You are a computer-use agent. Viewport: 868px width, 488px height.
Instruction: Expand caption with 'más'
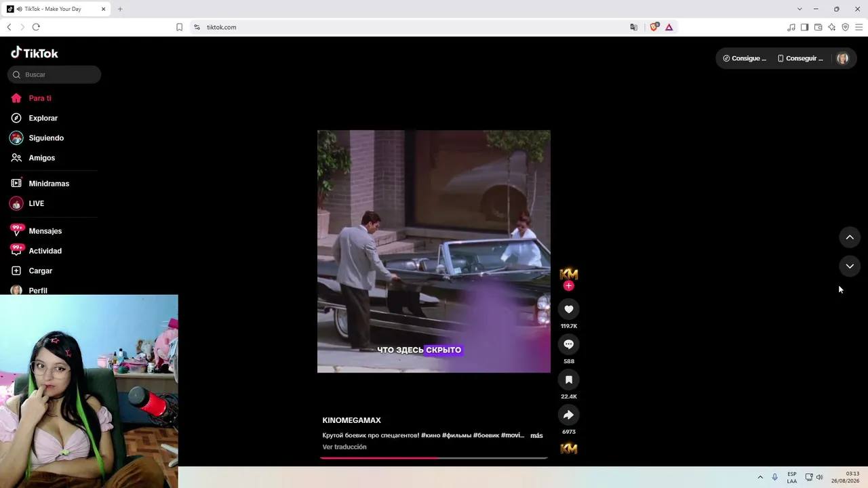click(x=536, y=435)
